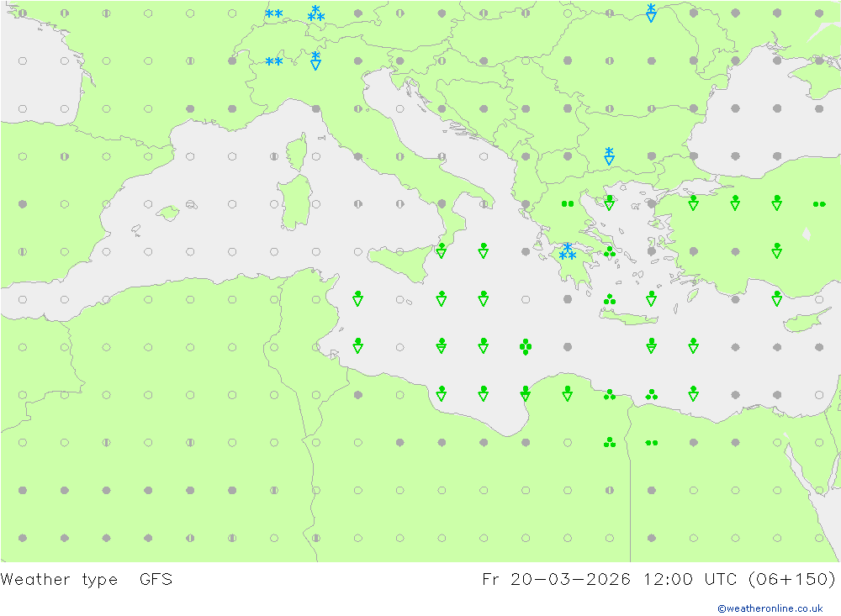Click the two-dot rain symbol over northern Greece

(568, 203)
